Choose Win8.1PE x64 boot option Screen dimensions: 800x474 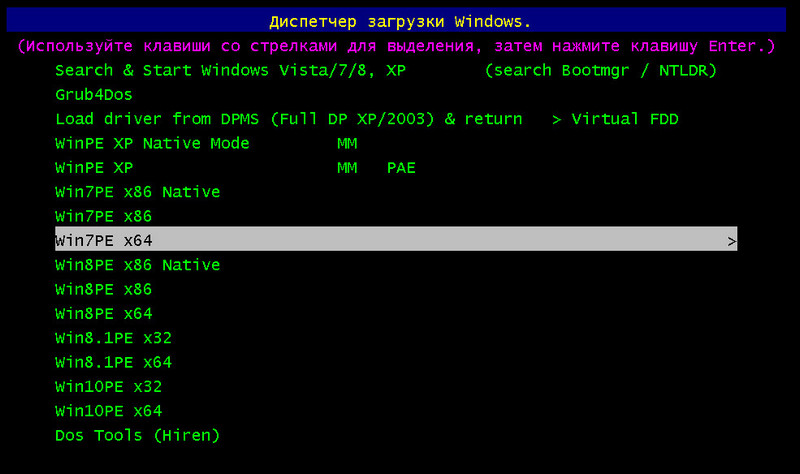(x=113, y=362)
